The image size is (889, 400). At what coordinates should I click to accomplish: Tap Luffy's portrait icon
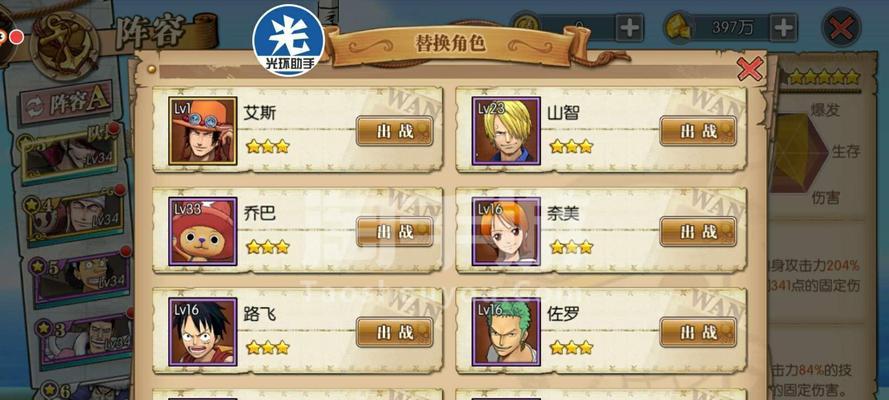coord(202,332)
